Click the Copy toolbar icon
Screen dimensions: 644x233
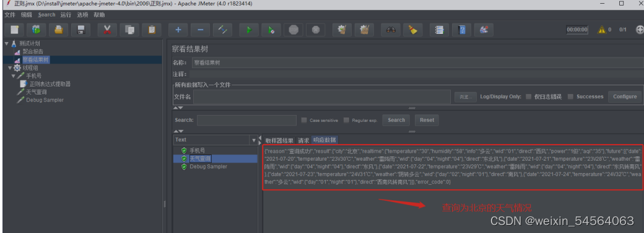point(129,30)
